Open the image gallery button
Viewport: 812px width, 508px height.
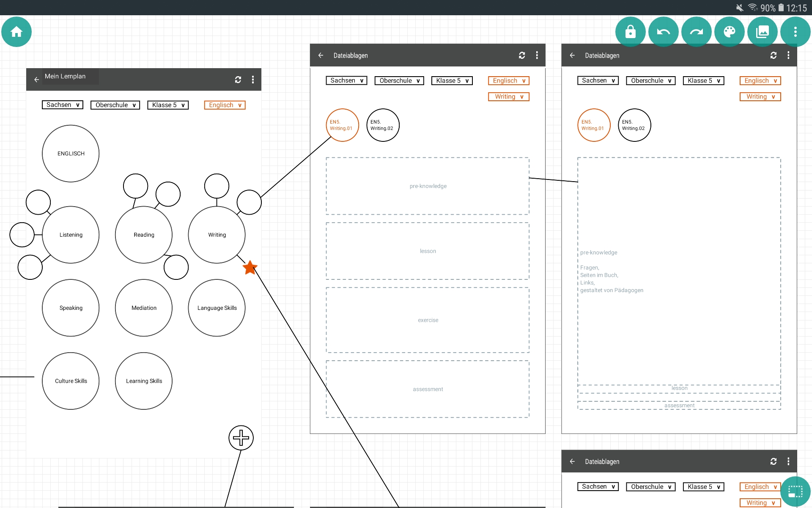pyautogui.click(x=762, y=32)
